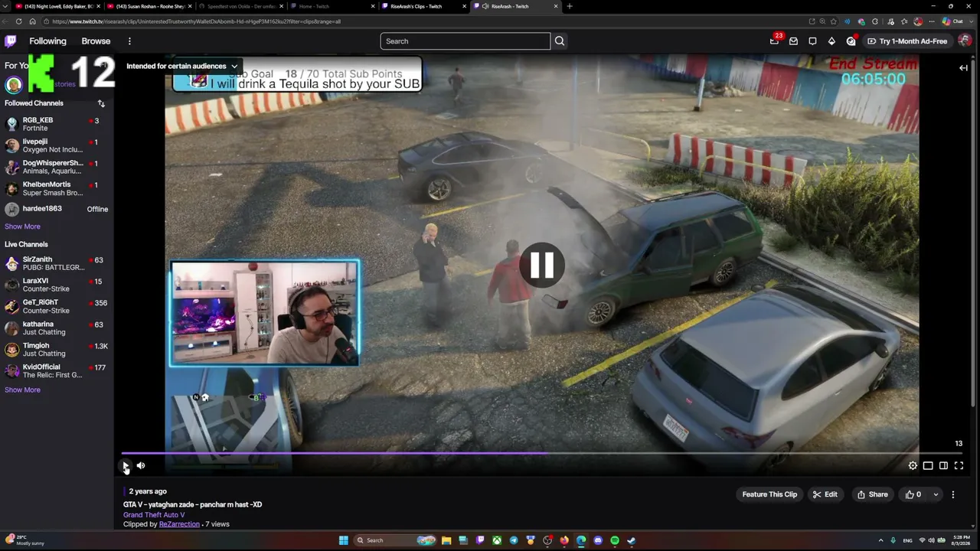Open the DogWhispererShow channel
Viewport: 980px width, 551px height.
(x=57, y=167)
